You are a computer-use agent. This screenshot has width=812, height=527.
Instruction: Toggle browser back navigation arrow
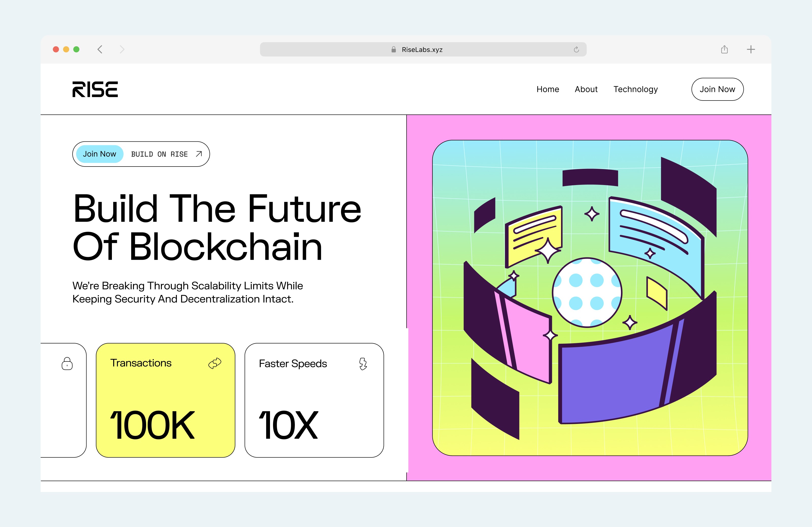click(x=100, y=49)
